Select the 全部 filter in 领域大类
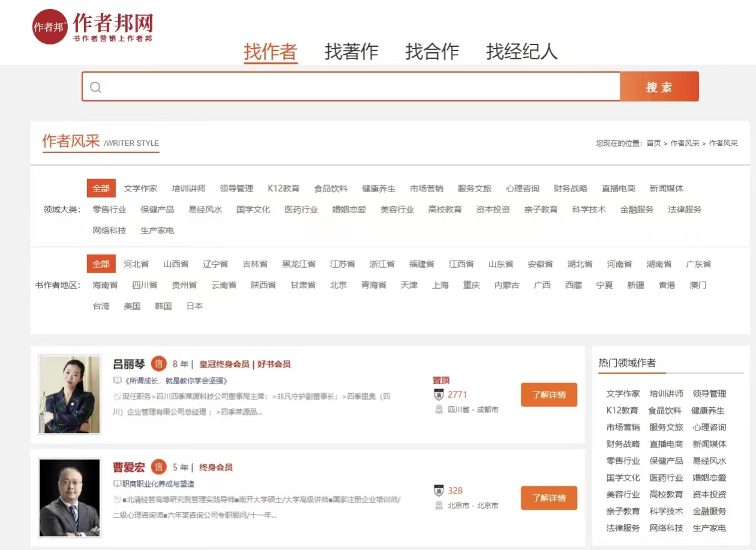756x550 pixels. [x=101, y=189]
